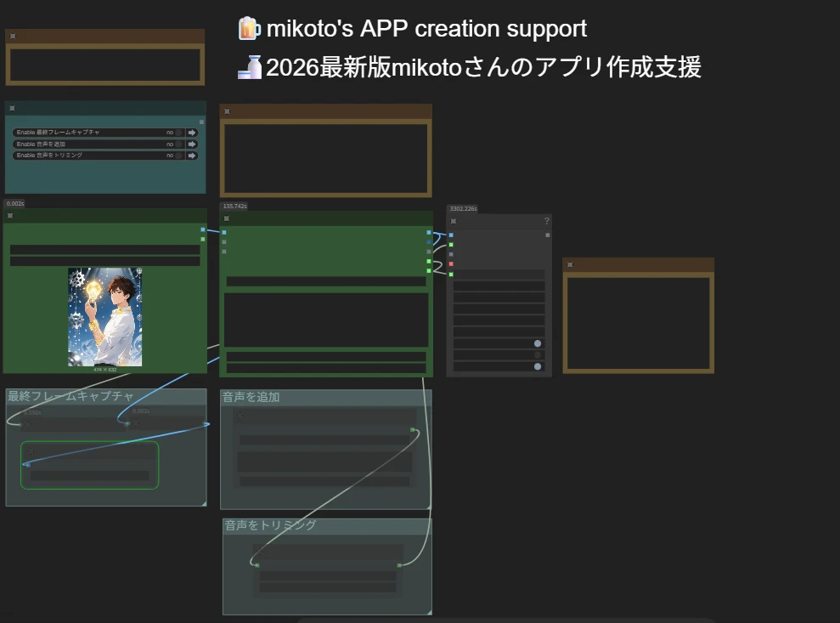Click arrow icon beside 音声をトリミング toggle
Viewport: 840px width, 623px height.
coord(192,156)
